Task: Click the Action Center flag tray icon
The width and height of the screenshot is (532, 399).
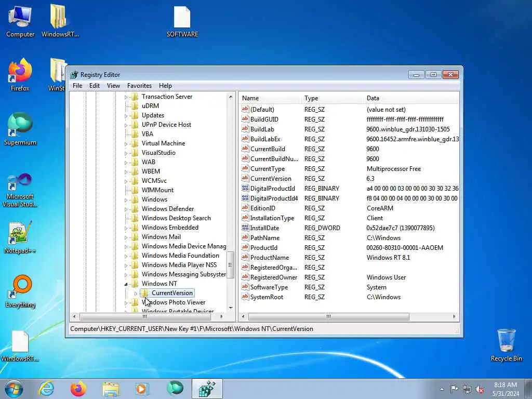Action: tap(454, 389)
